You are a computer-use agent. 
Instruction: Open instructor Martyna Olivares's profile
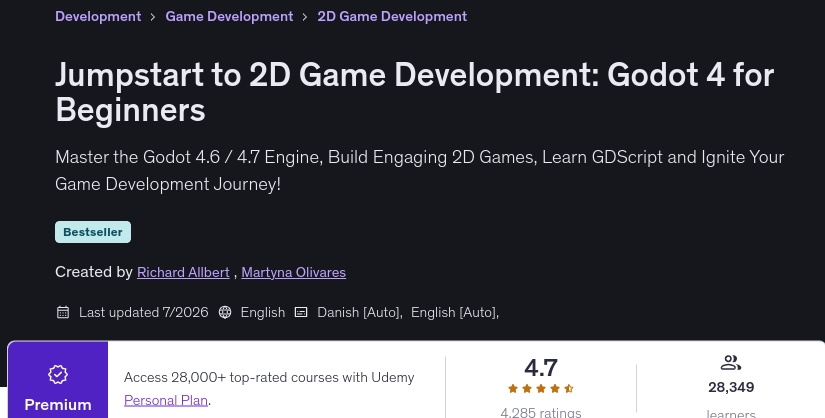294,272
